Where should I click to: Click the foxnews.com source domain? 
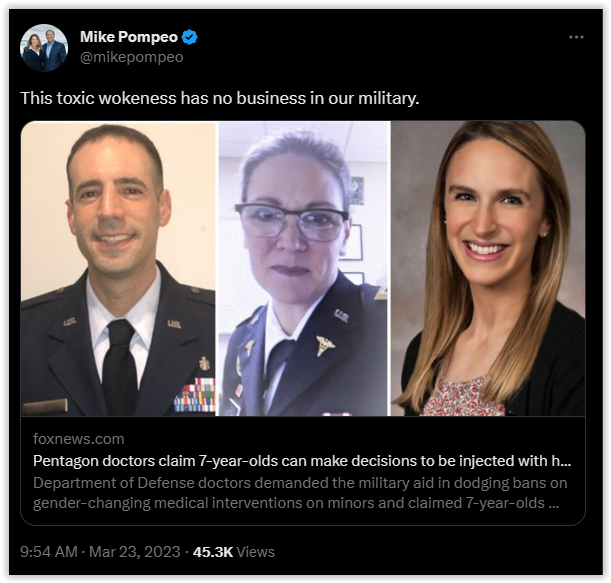coord(79,439)
